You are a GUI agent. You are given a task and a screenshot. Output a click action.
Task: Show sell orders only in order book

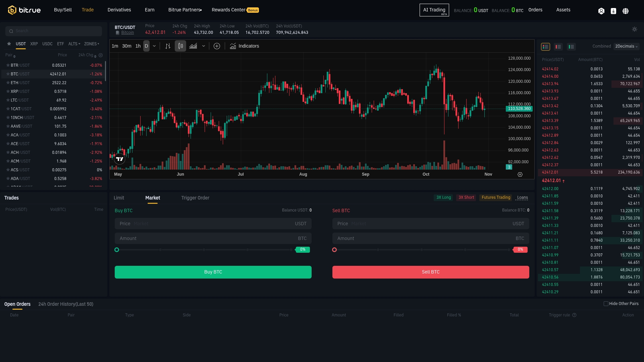pyautogui.click(x=558, y=47)
